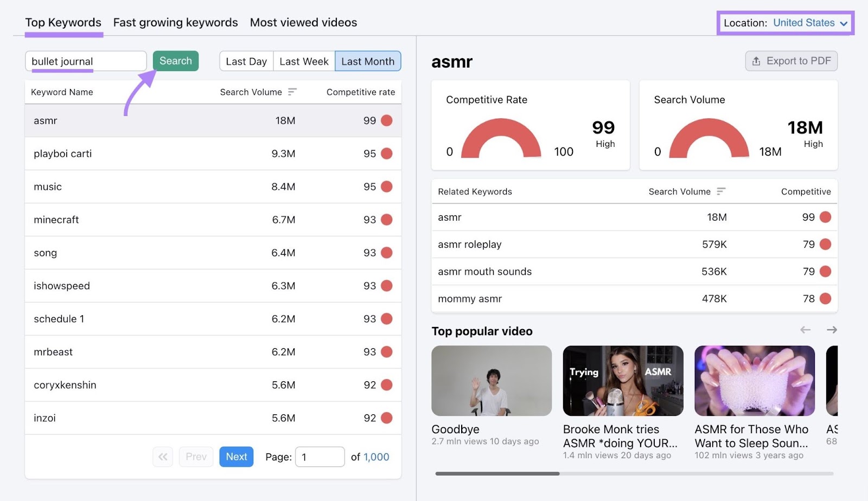Open the Most viewed videos tab

coord(303,22)
